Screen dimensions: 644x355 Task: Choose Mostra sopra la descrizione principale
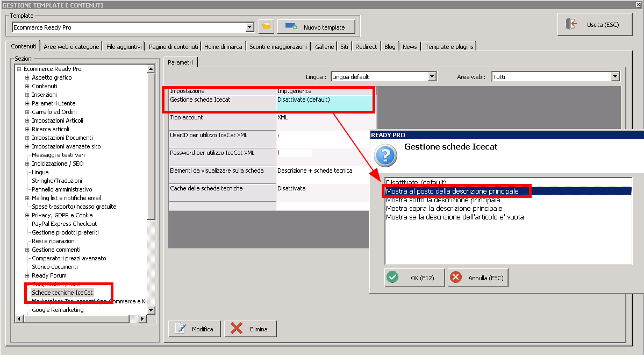coord(508,209)
